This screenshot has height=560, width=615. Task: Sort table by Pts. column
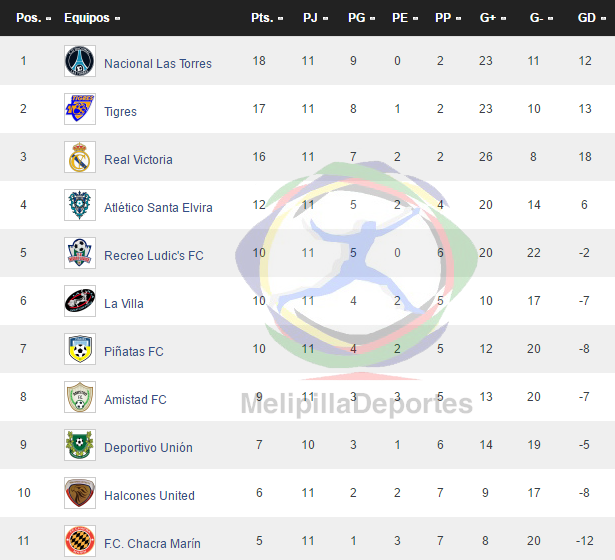tap(267, 18)
